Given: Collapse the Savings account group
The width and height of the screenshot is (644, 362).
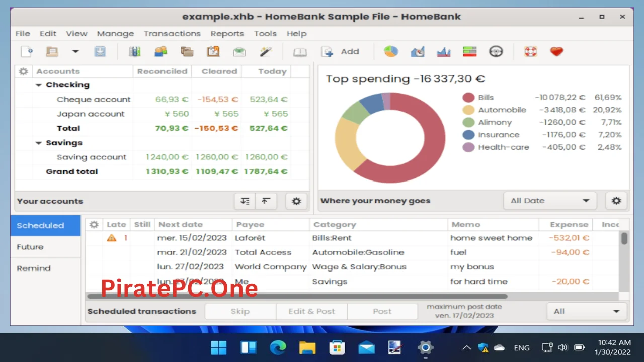Looking at the screenshot, I should pyautogui.click(x=39, y=143).
